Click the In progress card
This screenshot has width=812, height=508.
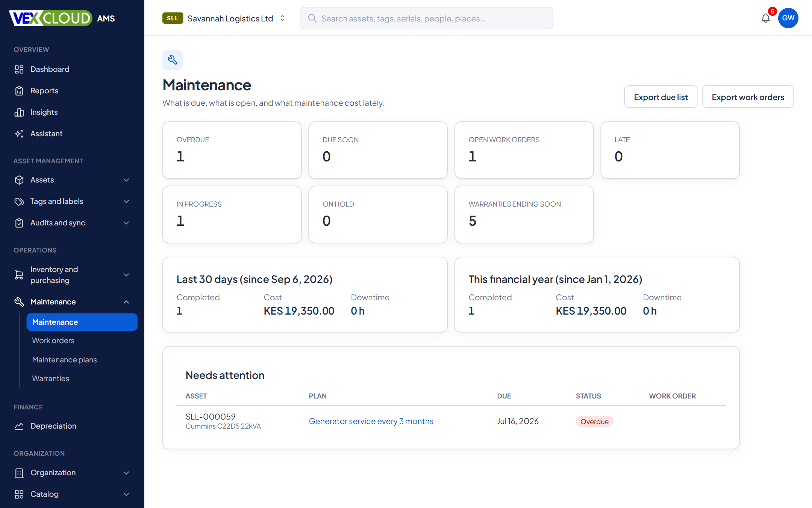point(232,214)
